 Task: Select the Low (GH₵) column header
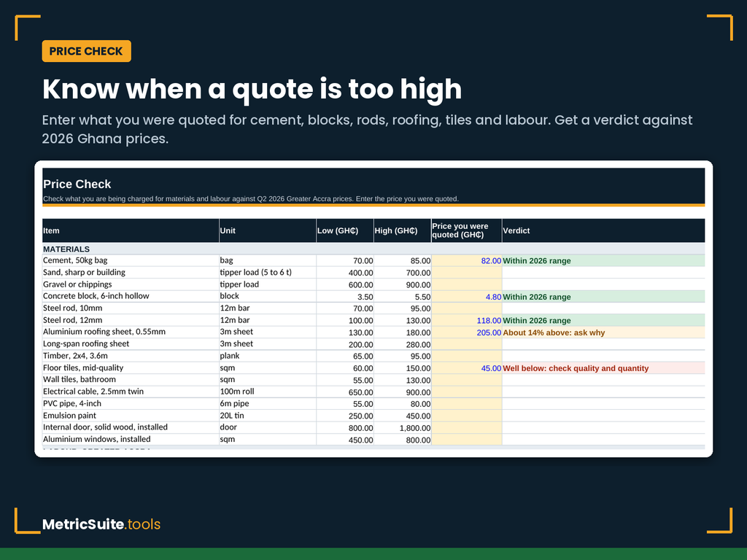tap(345, 230)
